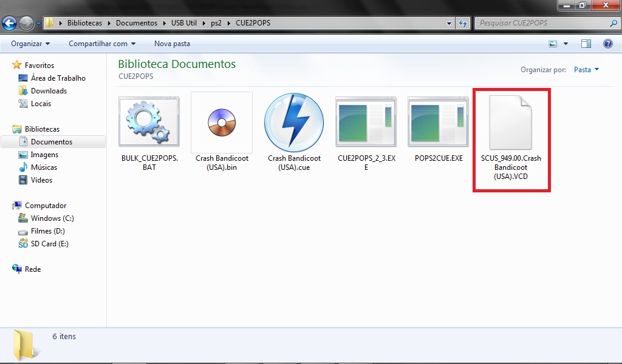This screenshot has height=364, width=622.
Task: Open the Pasta arrangement dropdown
Action: point(586,70)
